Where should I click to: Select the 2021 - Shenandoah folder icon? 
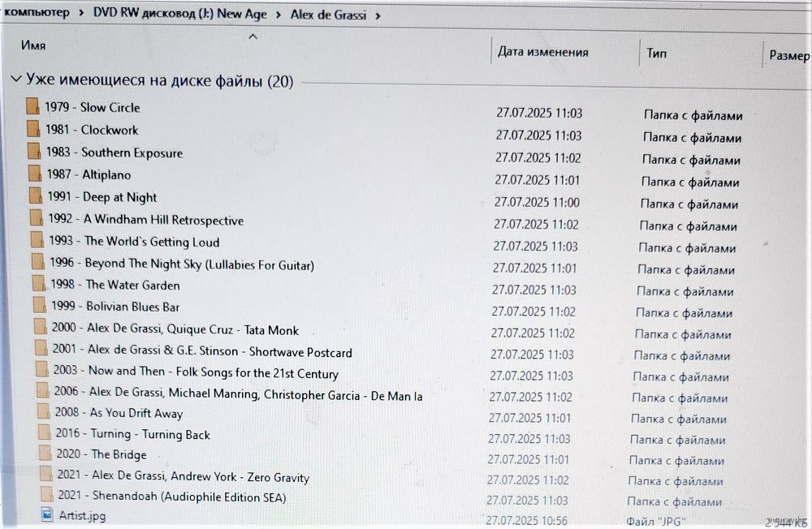(46, 494)
